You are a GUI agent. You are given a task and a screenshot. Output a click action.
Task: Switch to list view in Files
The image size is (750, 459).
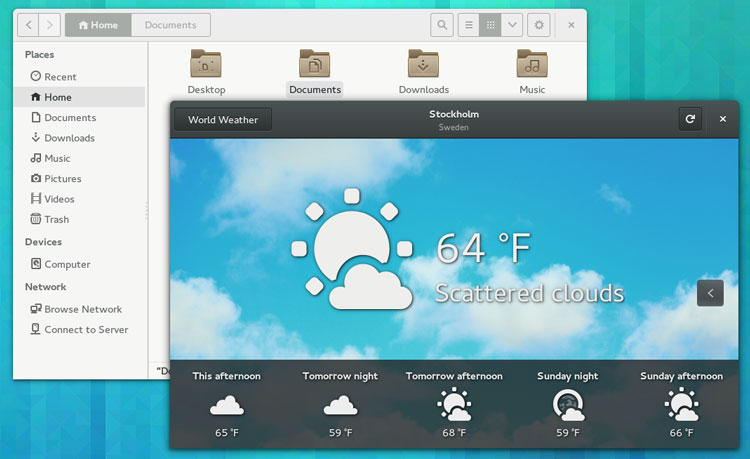(x=468, y=25)
